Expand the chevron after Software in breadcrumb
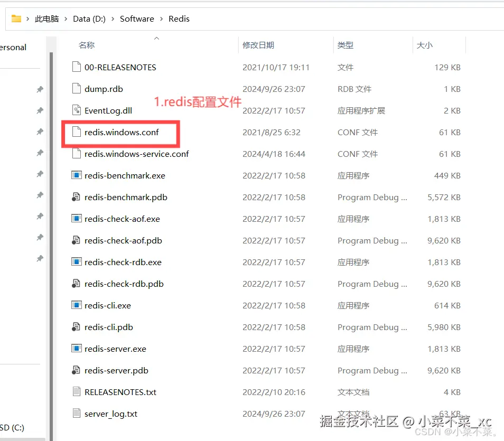This screenshot has width=504, height=441. tap(161, 19)
